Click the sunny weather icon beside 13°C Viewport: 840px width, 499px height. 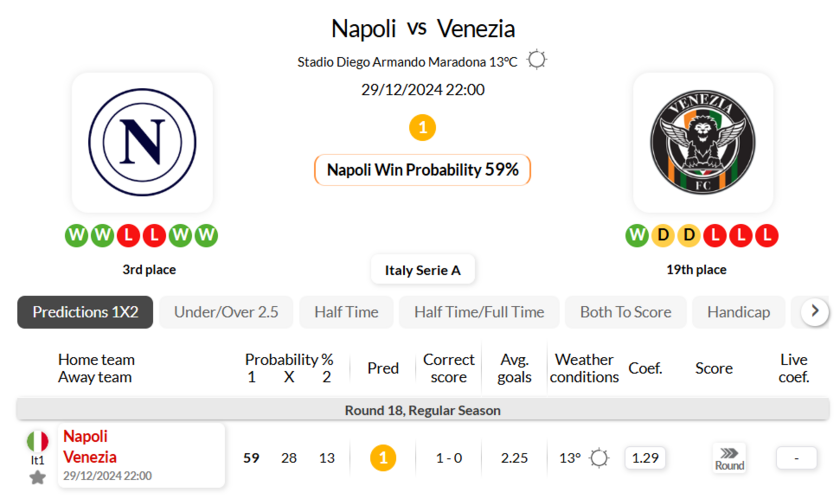(537, 60)
